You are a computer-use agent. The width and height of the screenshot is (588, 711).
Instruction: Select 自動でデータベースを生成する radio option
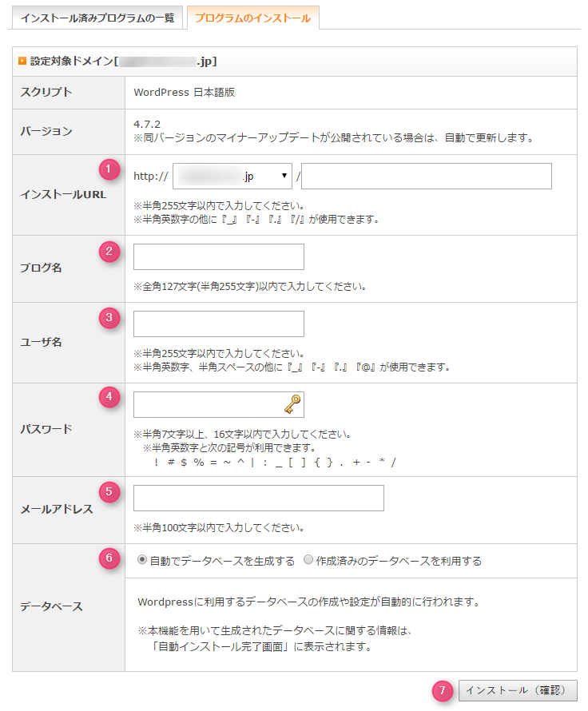pyautogui.click(x=142, y=560)
